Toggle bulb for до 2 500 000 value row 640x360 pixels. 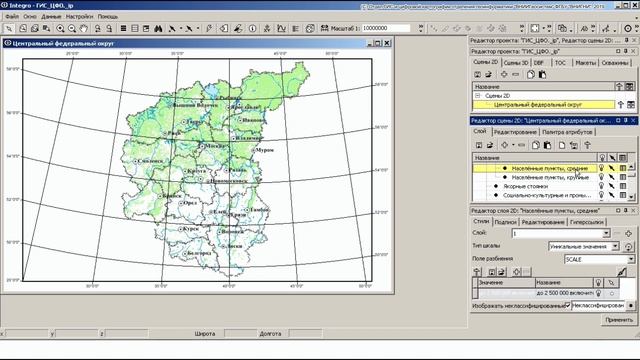[x=598, y=293]
